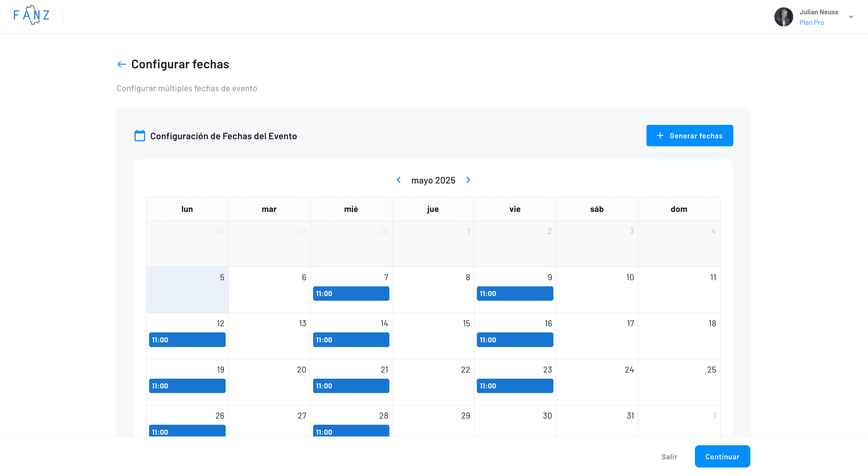Screen dimensions: 868x476
Task: Click the Continuar button
Action: [722, 456]
